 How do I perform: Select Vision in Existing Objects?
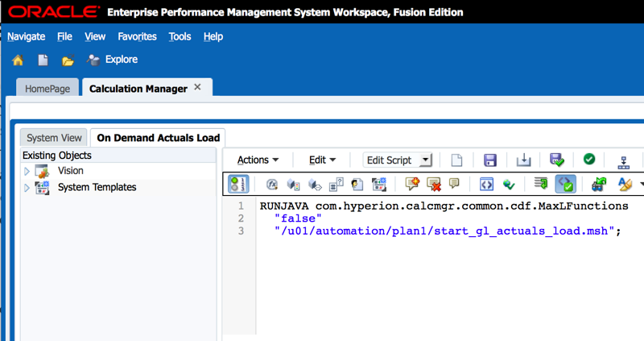(x=70, y=171)
